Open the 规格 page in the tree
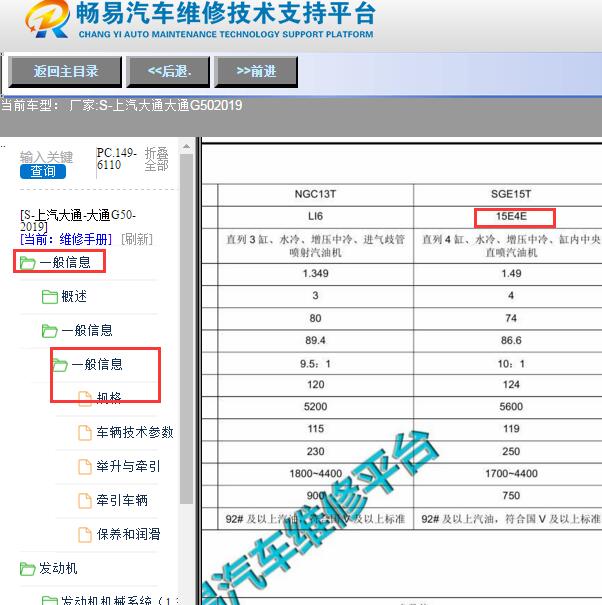This screenshot has width=602, height=605. tap(109, 398)
